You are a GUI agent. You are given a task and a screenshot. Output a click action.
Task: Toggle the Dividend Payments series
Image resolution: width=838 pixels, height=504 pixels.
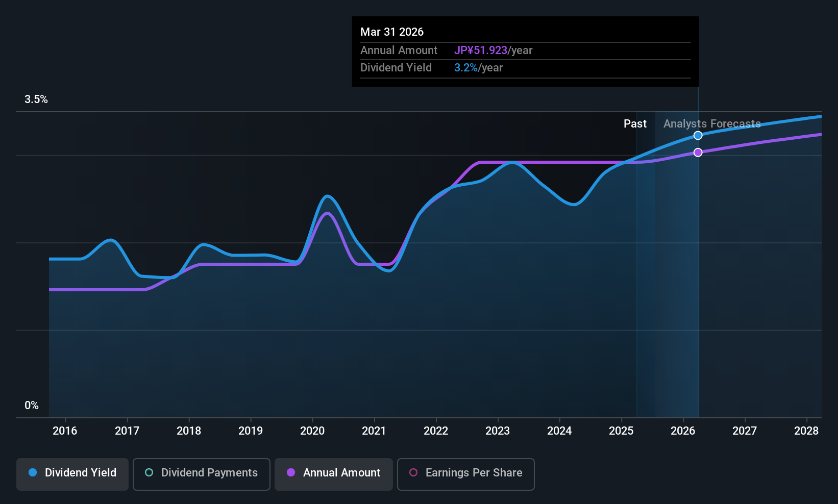point(202,474)
